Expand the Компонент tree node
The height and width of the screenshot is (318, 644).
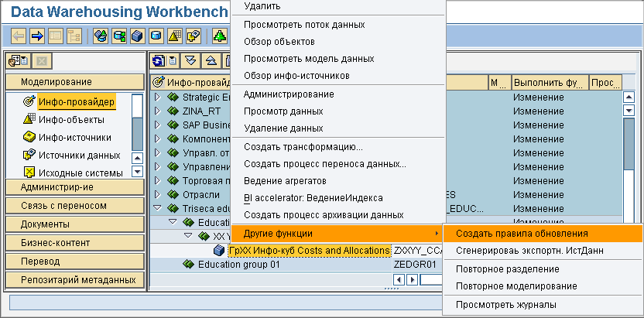click(x=157, y=138)
